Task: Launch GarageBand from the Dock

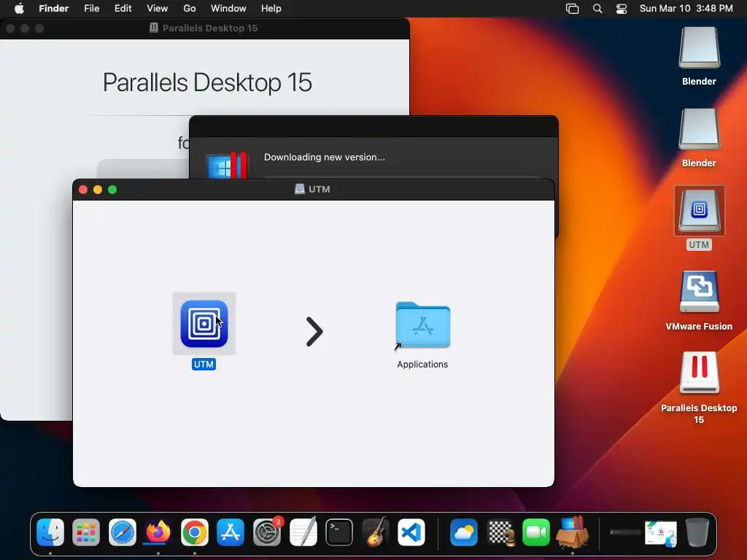Action: tap(376, 532)
